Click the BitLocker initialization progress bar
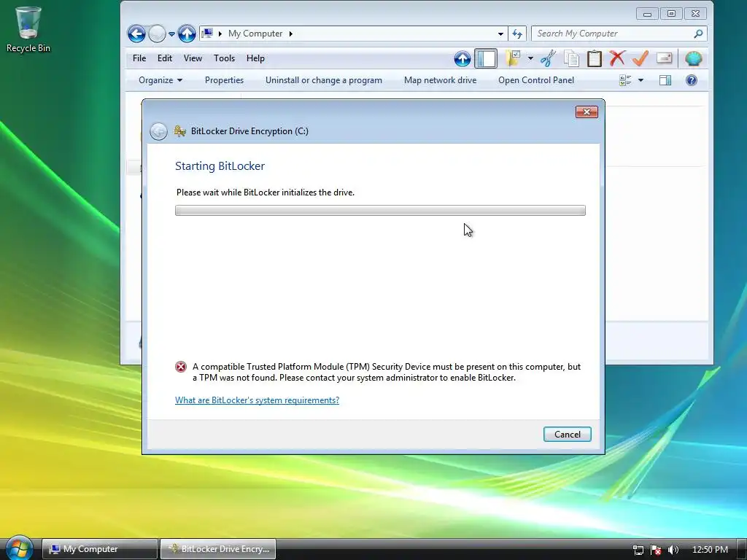This screenshot has width=747, height=560. tap(380, 211)
